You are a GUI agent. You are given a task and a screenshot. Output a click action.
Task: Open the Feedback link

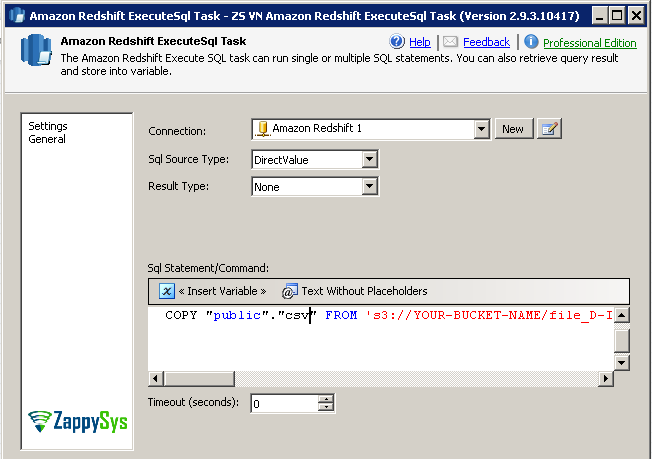(486, 42)
